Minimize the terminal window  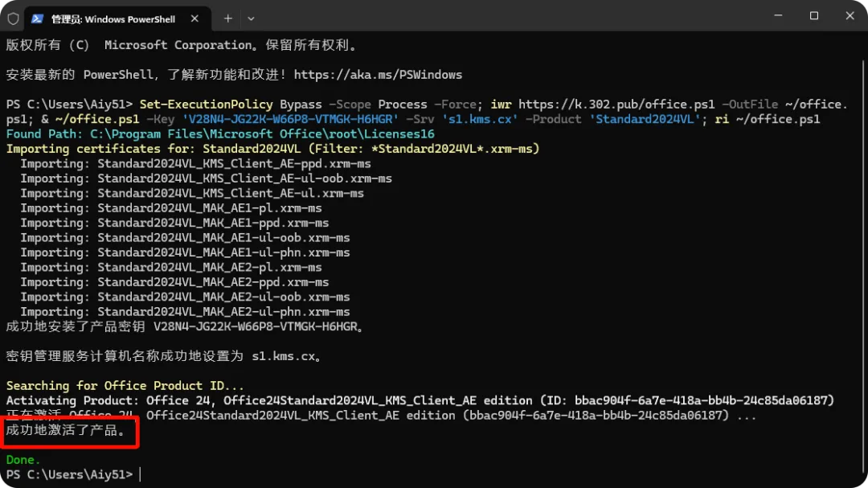(x=778, y=15)
